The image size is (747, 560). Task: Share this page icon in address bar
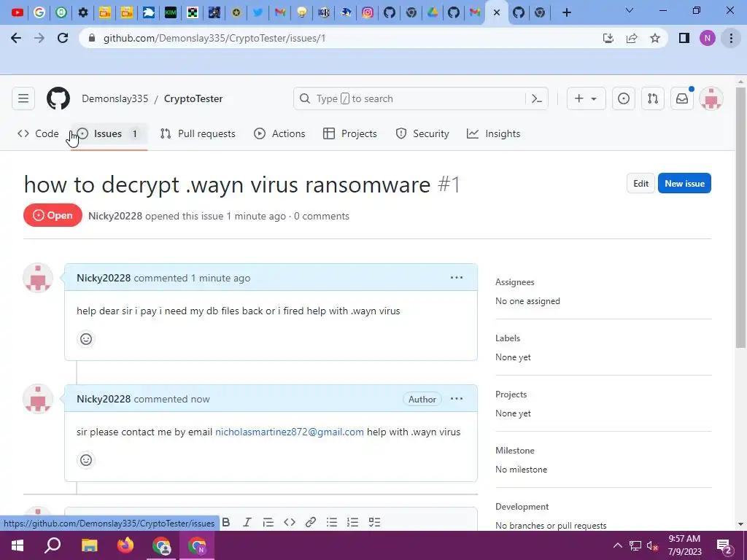tap(632, 38)
